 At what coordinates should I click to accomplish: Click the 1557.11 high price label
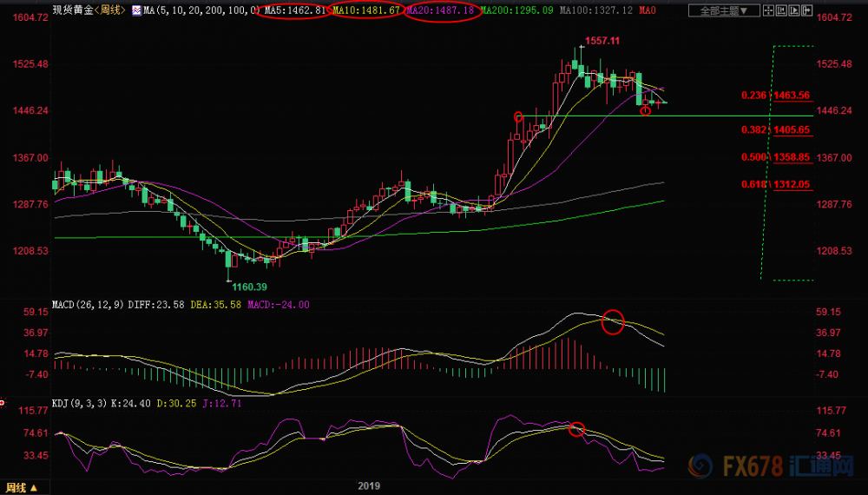(x=602, y=41)
